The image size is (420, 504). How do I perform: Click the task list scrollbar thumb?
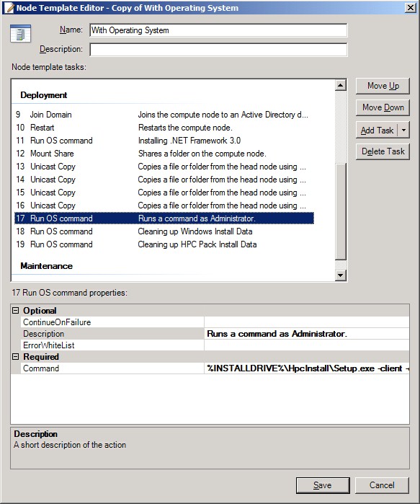click(x=340, y=211)
